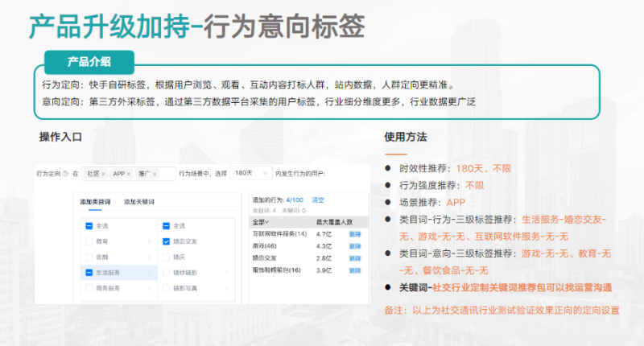Viewport: 644px width, 346px height.
Task: Click the 2.8亿 coverage value
Action: 324,258
